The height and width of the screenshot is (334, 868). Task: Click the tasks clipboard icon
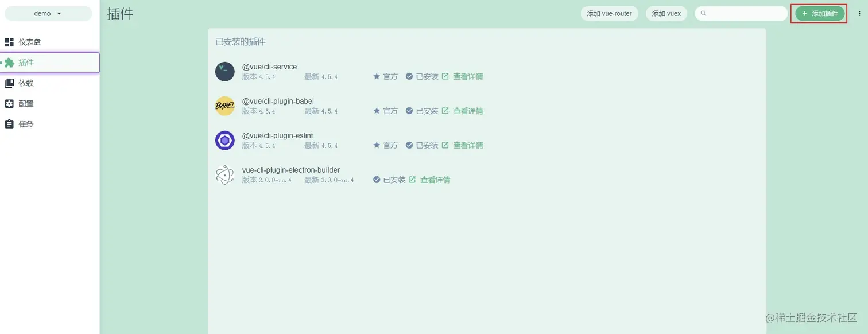[x=9, y=124]
